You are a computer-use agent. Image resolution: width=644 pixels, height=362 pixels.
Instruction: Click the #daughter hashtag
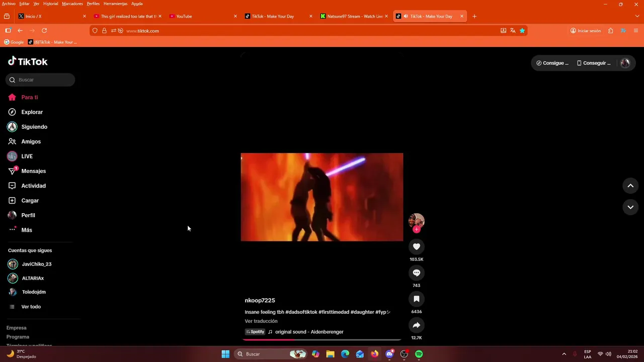click(x=362, y=312)
